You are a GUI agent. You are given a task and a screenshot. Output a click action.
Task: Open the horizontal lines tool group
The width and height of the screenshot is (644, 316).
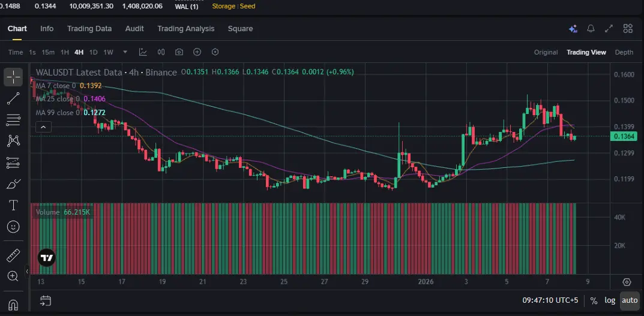point(13,120)
